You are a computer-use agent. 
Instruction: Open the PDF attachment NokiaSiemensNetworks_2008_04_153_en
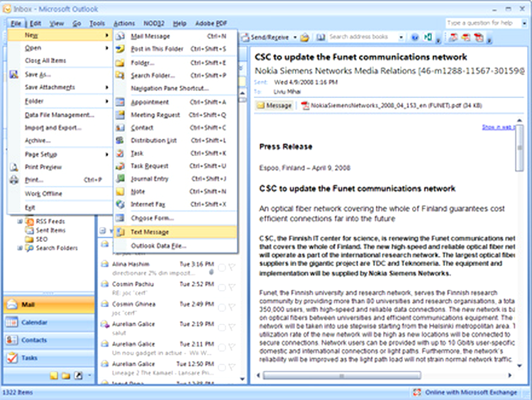pos(392,106)
